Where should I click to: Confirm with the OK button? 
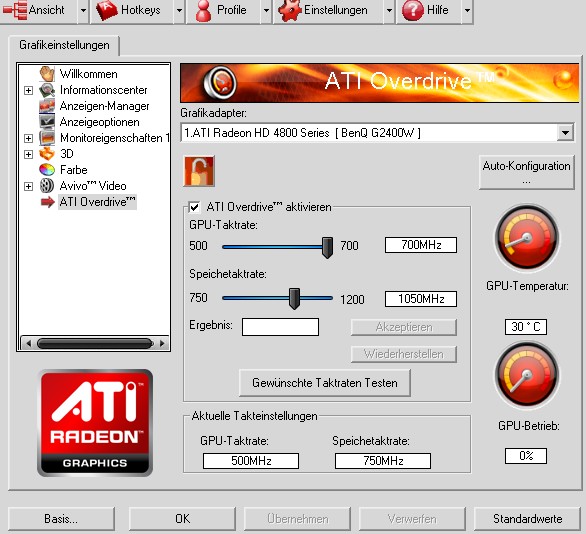coord(182,519)
